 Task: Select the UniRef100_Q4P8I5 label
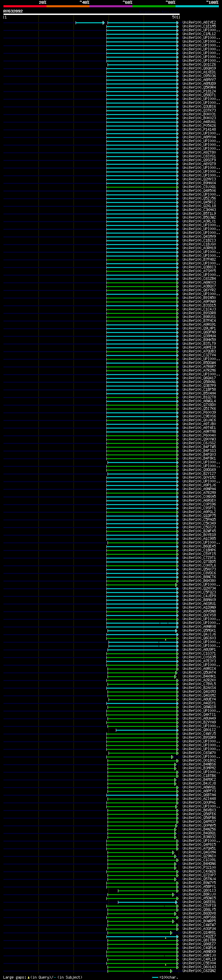199,844
